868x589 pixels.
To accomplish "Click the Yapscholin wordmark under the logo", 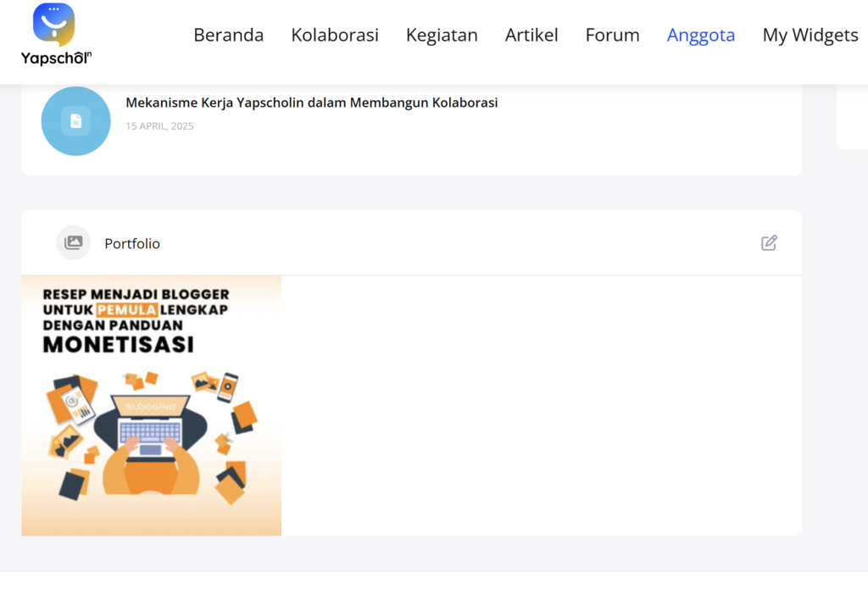I will 56,58.
